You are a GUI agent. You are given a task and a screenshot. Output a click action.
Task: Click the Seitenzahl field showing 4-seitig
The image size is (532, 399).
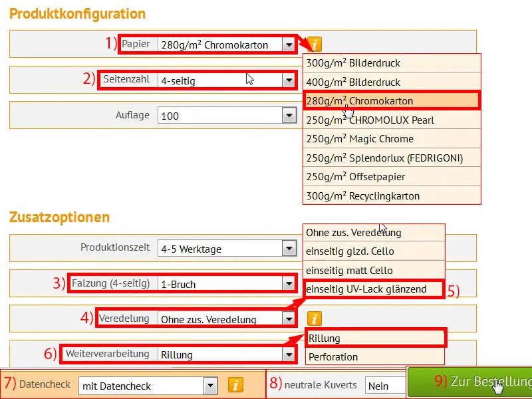pyautogui.click(x=227, y=80)
